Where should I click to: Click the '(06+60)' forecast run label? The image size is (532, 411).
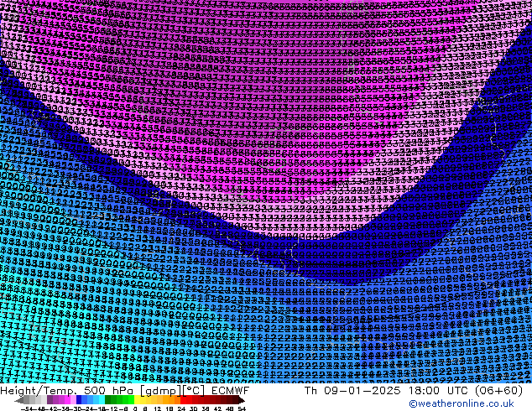[498, 391]
